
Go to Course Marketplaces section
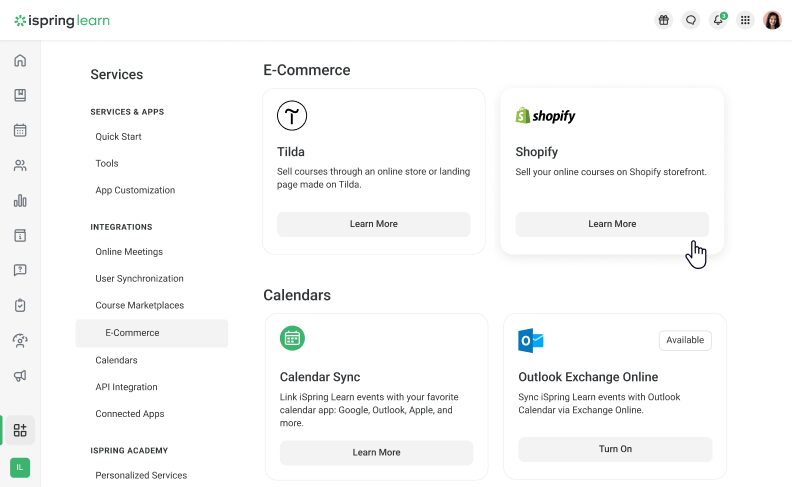(x=139, y=306)
